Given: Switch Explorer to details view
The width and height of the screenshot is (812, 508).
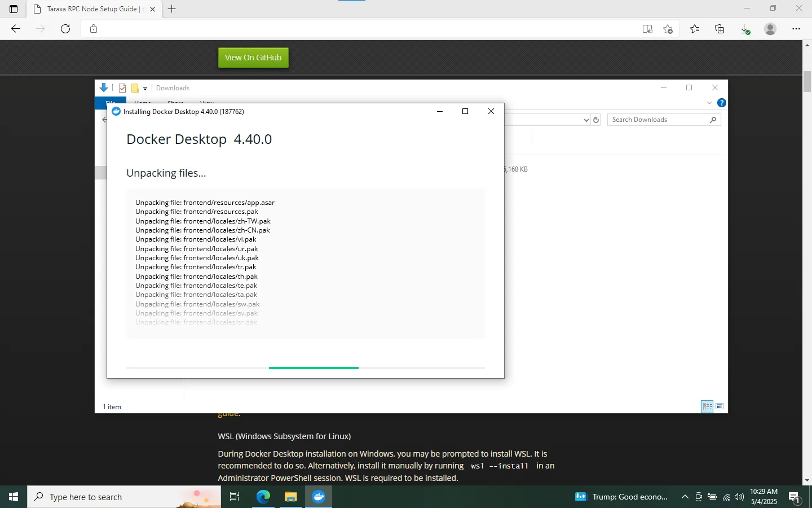Looking at the screenshot, I should [x=707, y=406].
